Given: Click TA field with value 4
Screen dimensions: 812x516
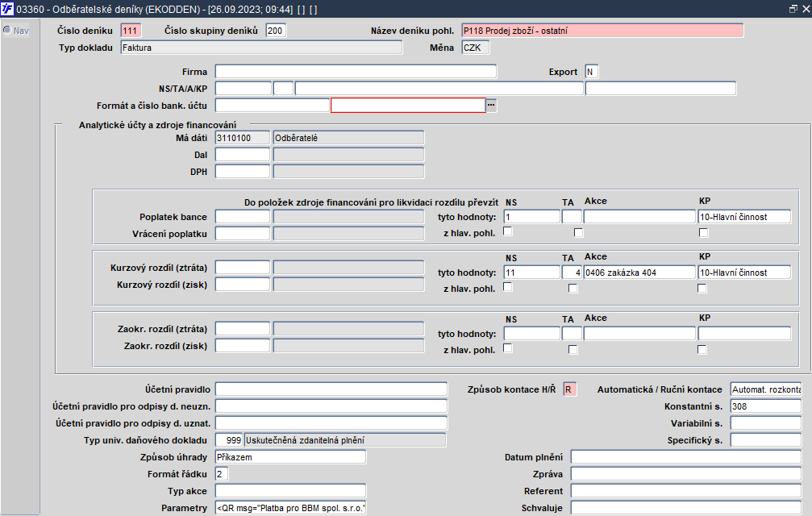Looking at the screenshot, I should tap(572, 273).
